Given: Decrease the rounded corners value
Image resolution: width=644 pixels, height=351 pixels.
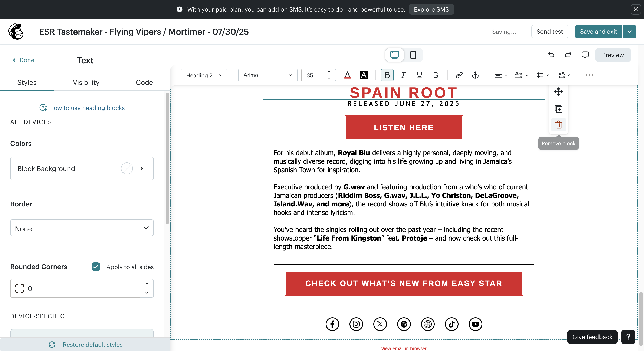Looking at the screenshot, I should point(147,293).
